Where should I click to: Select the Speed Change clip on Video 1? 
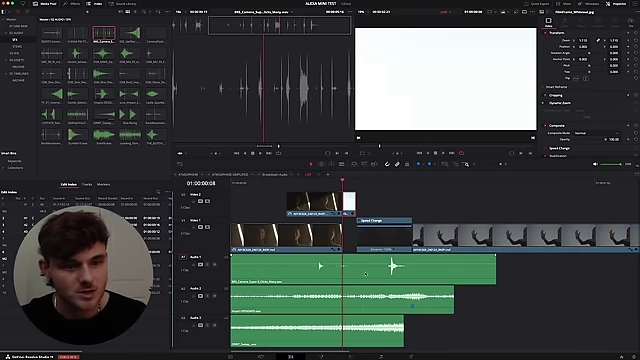[384, 234]
